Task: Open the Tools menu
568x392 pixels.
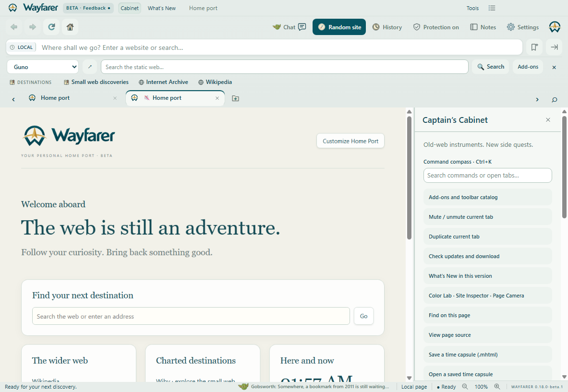Action: 472,8
